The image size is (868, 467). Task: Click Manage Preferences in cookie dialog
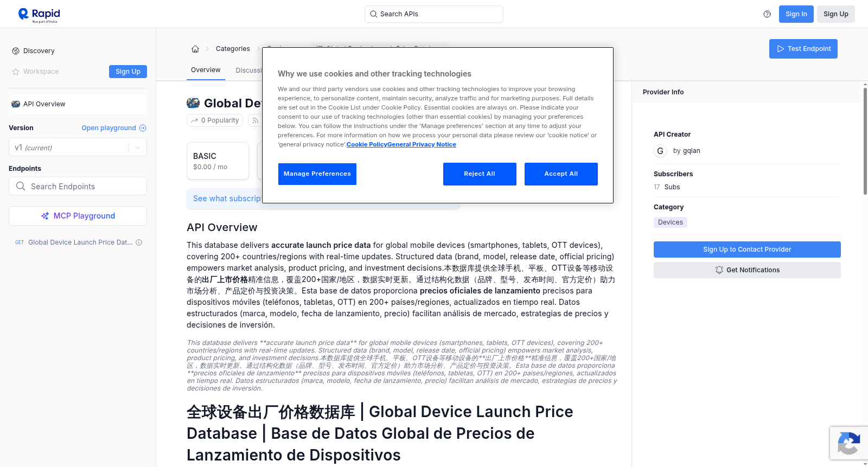(317, 174)
